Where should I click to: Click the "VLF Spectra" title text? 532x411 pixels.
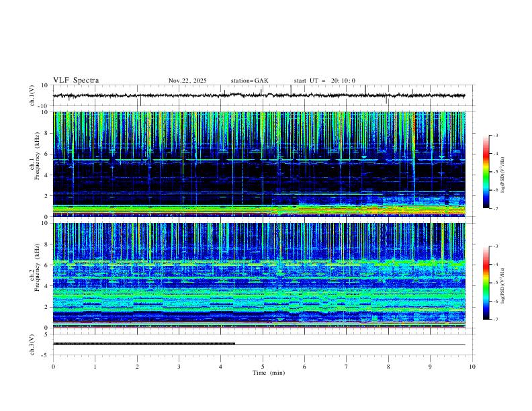click(x=76, y=81)
